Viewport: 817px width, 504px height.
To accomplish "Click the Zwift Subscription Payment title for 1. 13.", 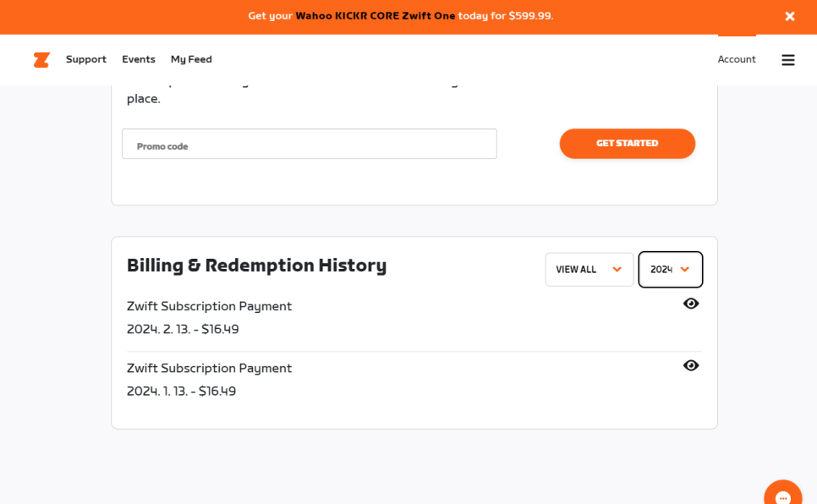I will point(209,369).
